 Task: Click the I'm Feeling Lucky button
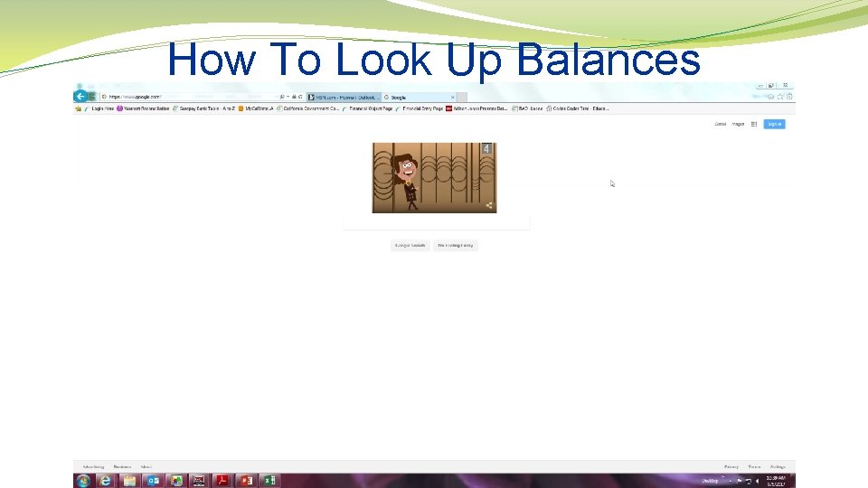coord(456,245)
